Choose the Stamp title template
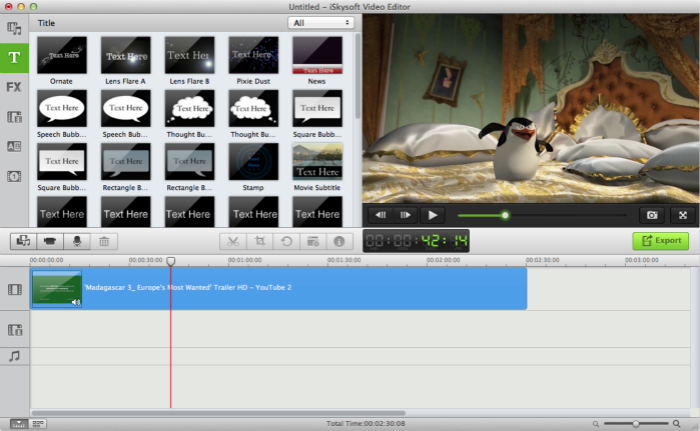This screenshot has height=431, width=700. pos(253,161)
